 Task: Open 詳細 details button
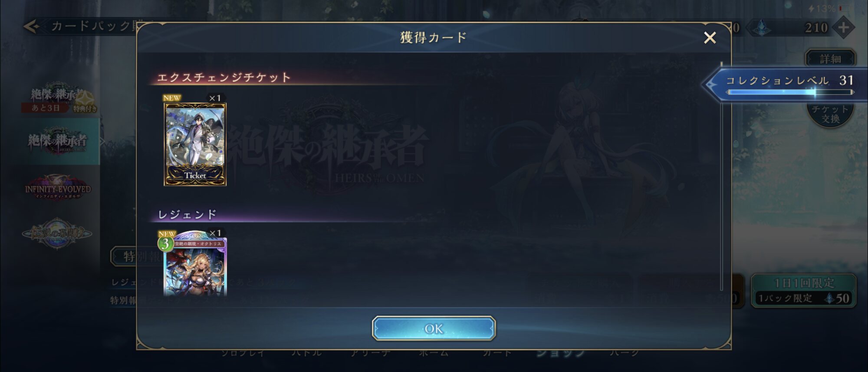(830, 59)
